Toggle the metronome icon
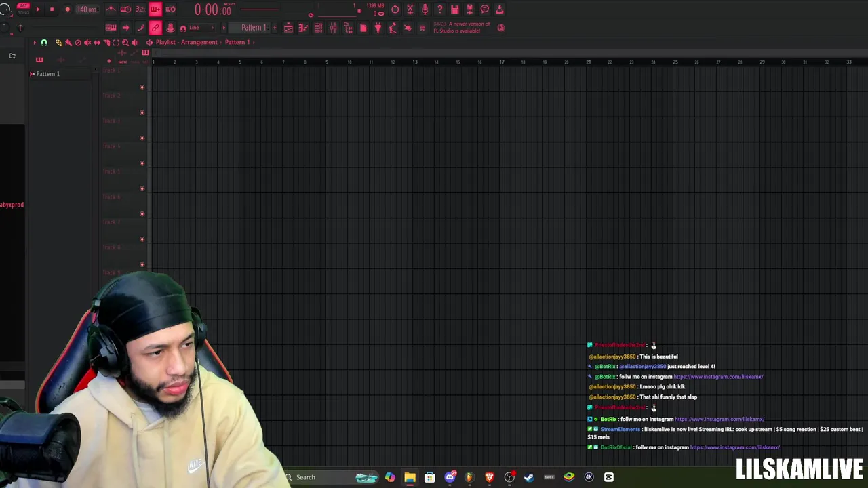This screenshot has height=488, width=868. 111,9
